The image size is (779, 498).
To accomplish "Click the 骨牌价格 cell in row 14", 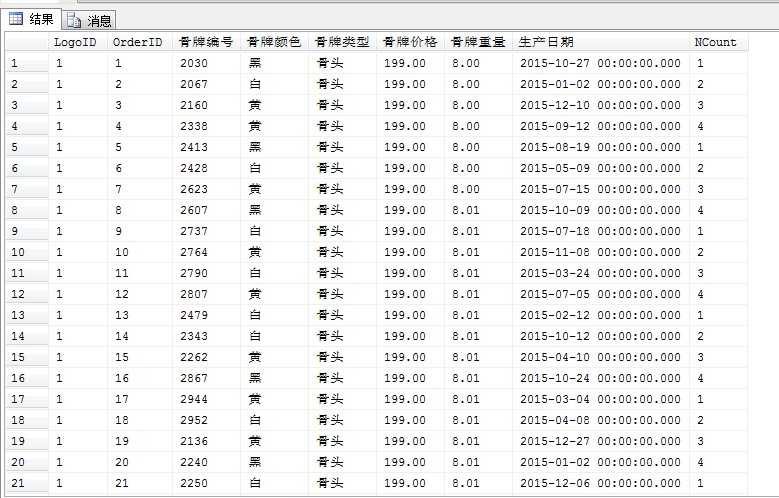I will [410, 336].
